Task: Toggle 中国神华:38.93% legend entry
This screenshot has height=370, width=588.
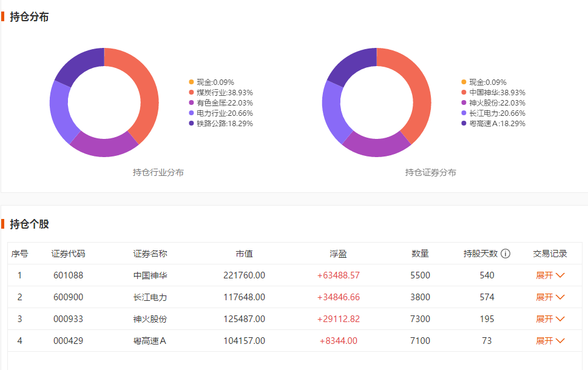Action: tap(493, 93)
